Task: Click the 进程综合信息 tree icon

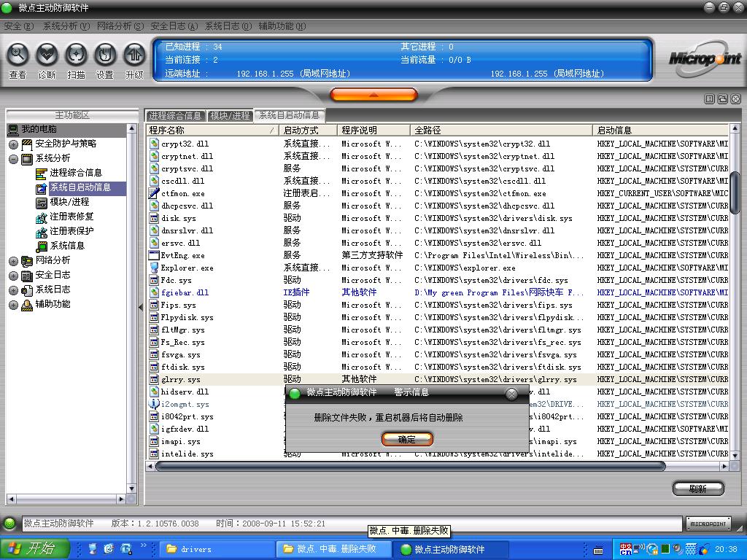Action: tap(42, 174)
